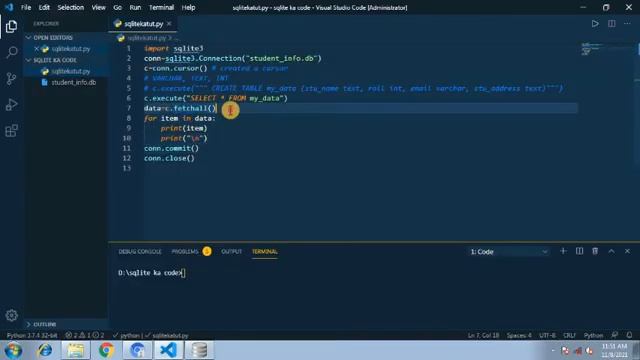640x360 pixels.
Task: Switch to the Terminal tab
Action: pos(264,251)
